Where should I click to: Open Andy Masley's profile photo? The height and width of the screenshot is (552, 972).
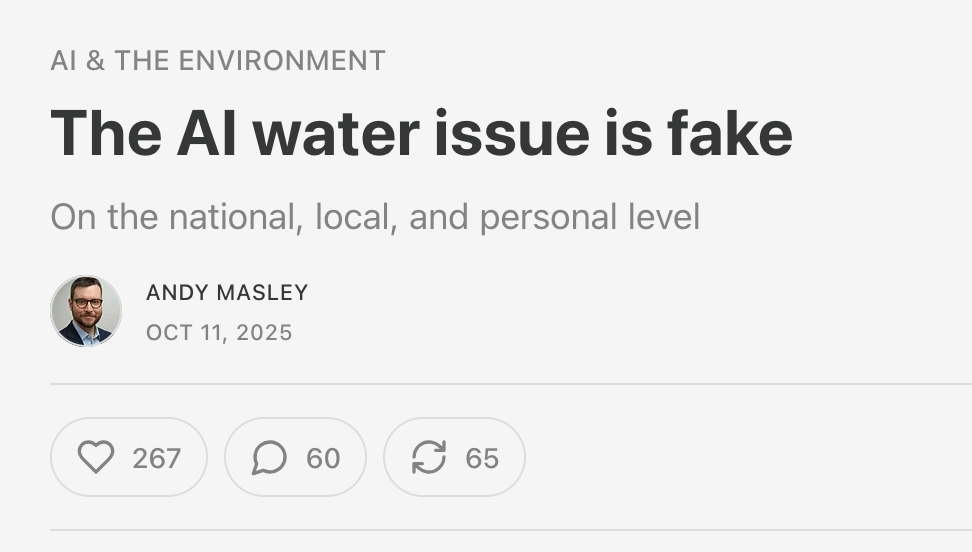tap(86, 311)
